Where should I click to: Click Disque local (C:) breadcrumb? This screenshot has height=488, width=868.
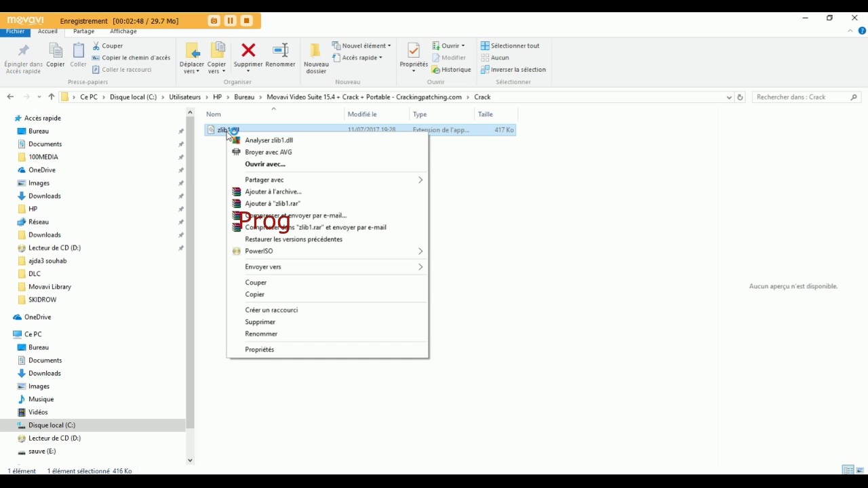click(133, 97)
